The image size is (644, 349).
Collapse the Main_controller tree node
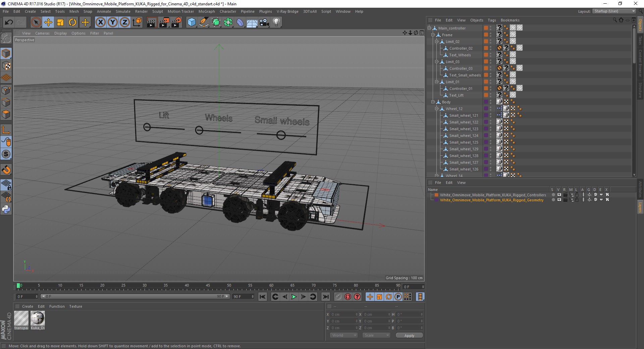pyautogui.click(x=429, y=28)
